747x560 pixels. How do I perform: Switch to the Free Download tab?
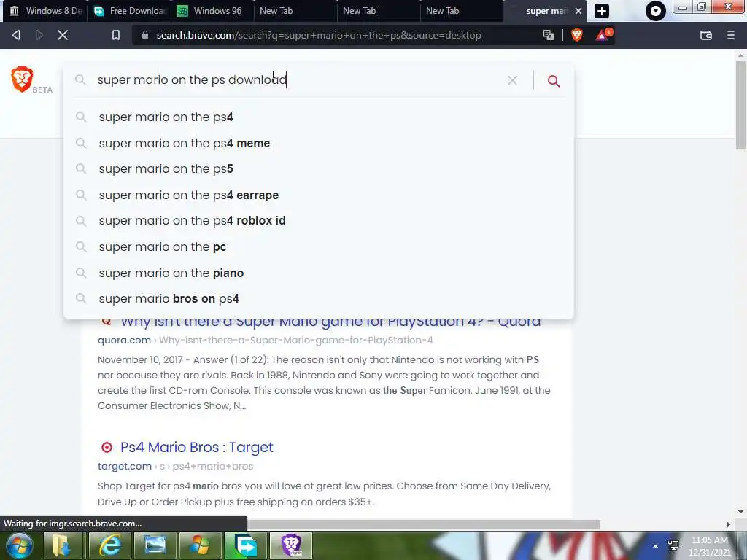[x=130, y=11]
